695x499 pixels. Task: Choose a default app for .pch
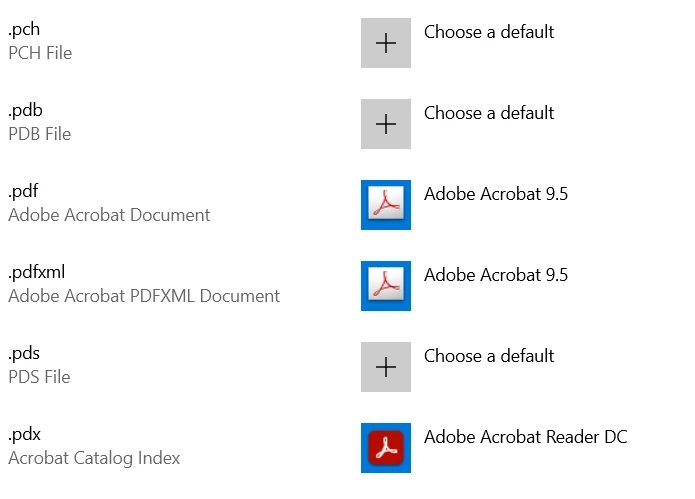tap(489, 32)
